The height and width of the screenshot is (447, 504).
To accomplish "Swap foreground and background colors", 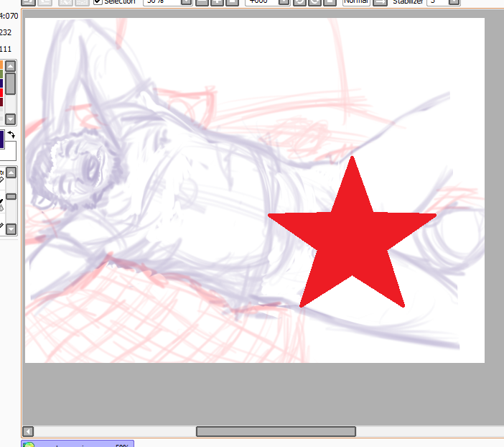I will (x=11, y=134).
